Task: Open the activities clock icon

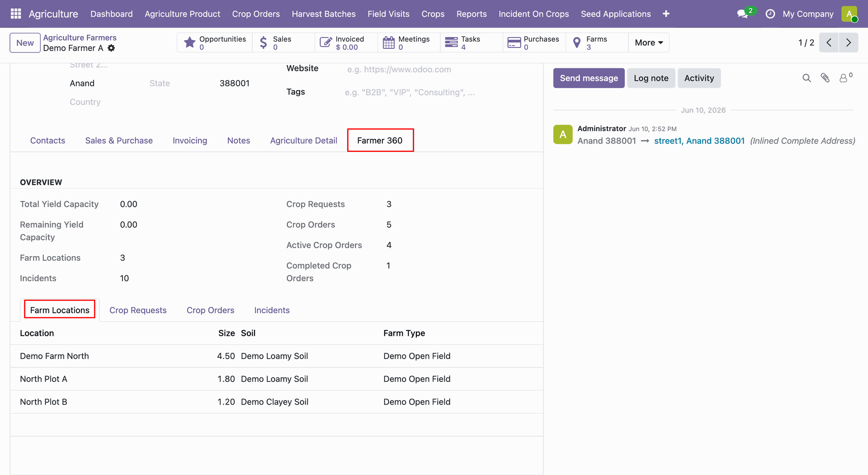Action: pyautogui.click(x=770, y=14)
